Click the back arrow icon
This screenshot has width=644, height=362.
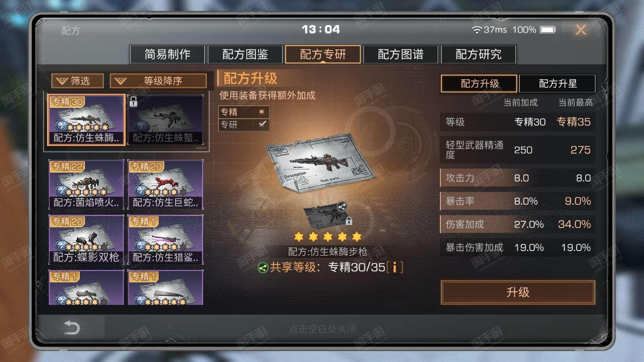(72, 328)
